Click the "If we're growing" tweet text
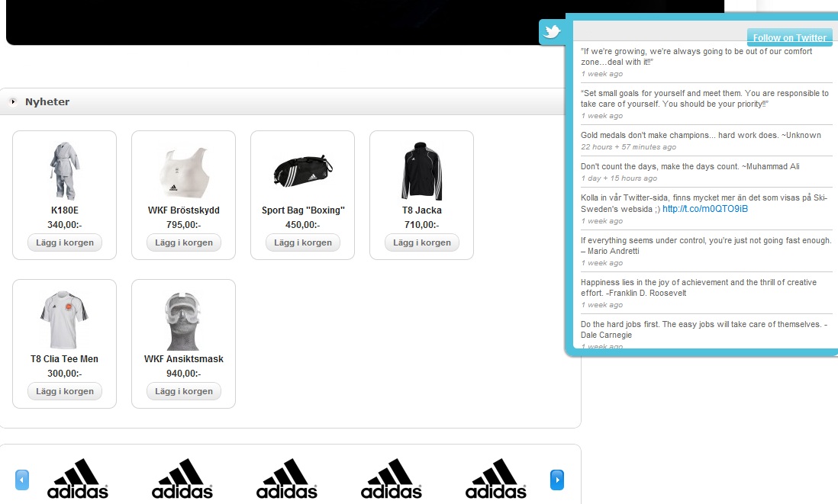 pos(696,56)
